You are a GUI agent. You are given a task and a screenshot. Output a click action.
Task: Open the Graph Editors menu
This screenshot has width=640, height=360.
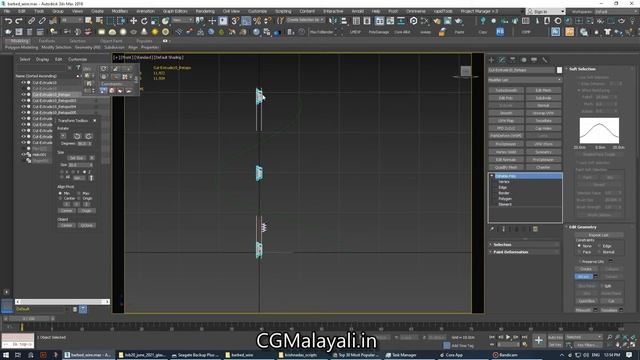click(x=175, y=11)
